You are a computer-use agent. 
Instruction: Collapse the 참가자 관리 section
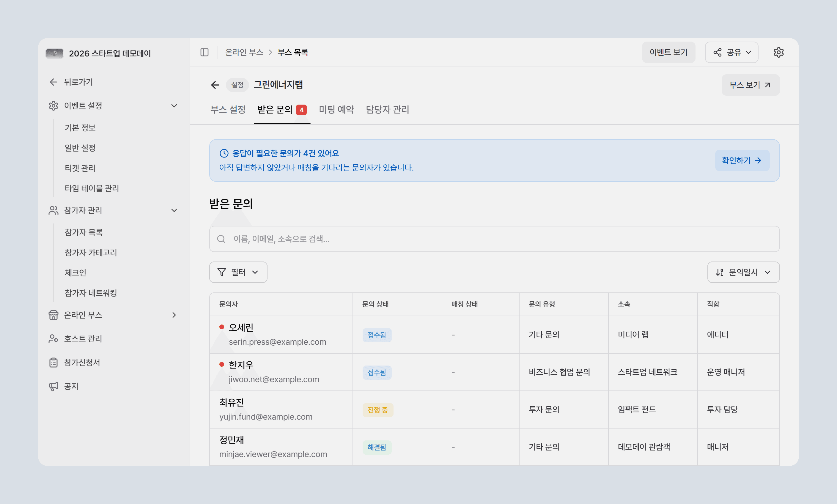point(174,210)
